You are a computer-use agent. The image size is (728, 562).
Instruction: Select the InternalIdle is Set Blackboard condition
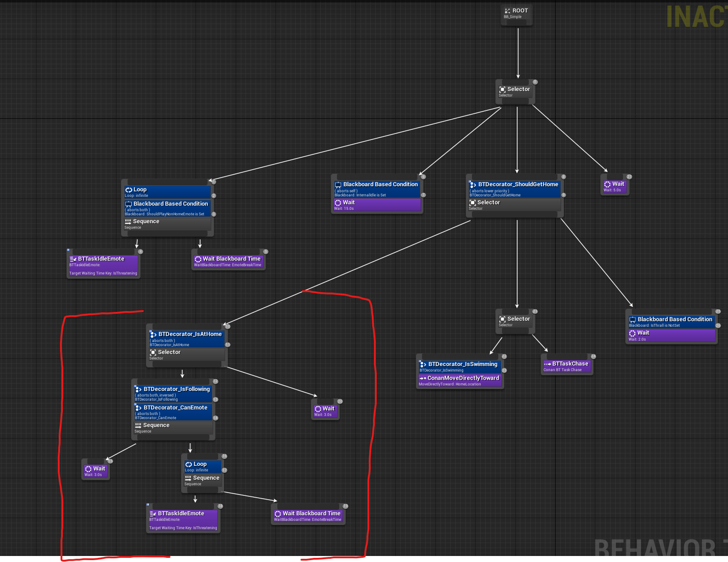point(376,189)
